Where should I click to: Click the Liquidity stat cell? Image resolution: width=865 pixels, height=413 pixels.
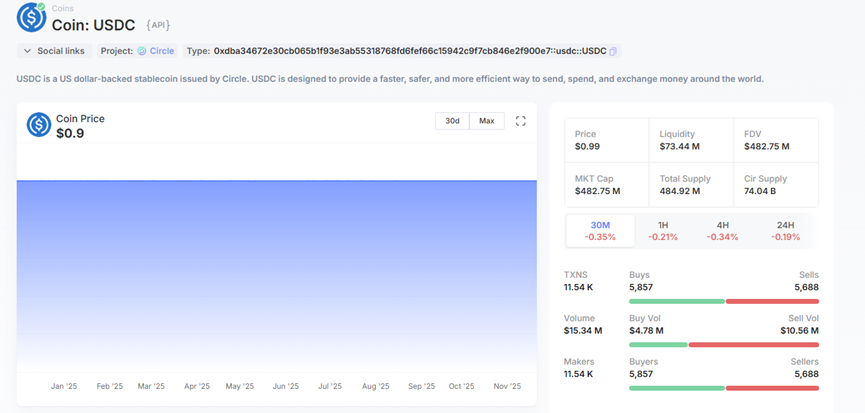coord(692,140)
